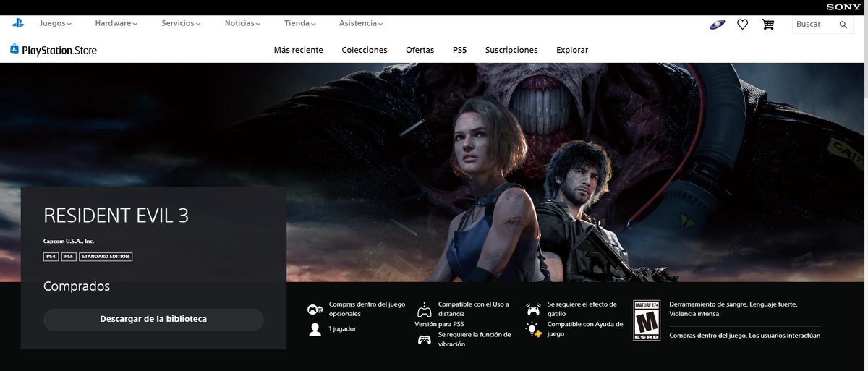Click the SONY logo
Viewport: 868px width, 371px height.
point(843,7)
